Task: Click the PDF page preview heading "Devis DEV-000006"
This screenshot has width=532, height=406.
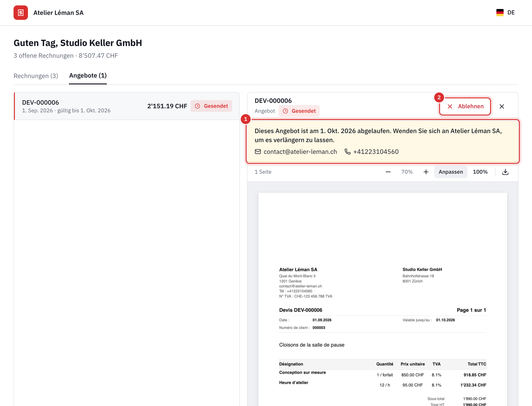Action: (x=301, y=310)
